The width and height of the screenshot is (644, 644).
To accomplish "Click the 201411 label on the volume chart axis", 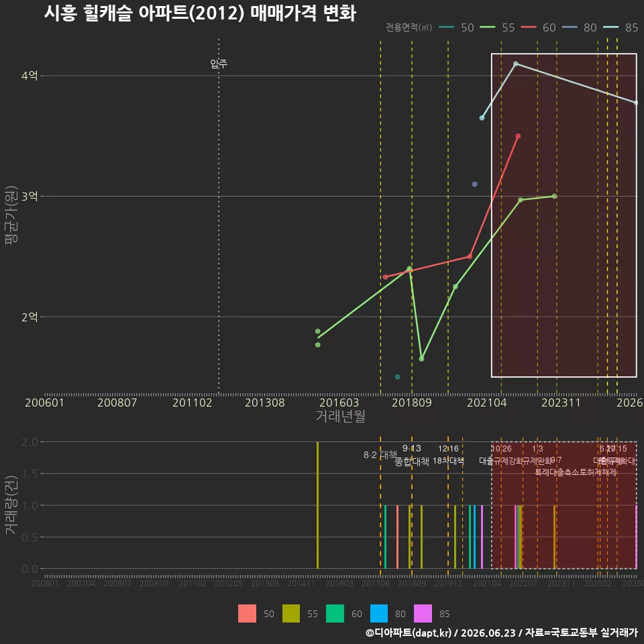I will coord(301,583).
